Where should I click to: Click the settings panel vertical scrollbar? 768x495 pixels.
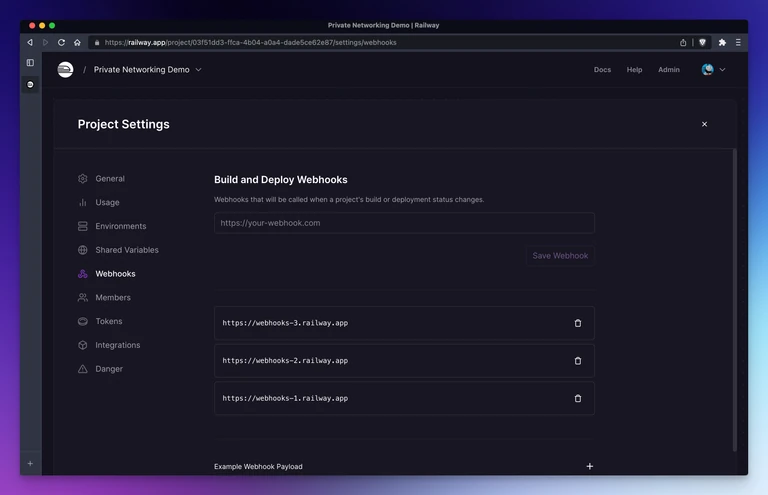(x=734, y=300)
